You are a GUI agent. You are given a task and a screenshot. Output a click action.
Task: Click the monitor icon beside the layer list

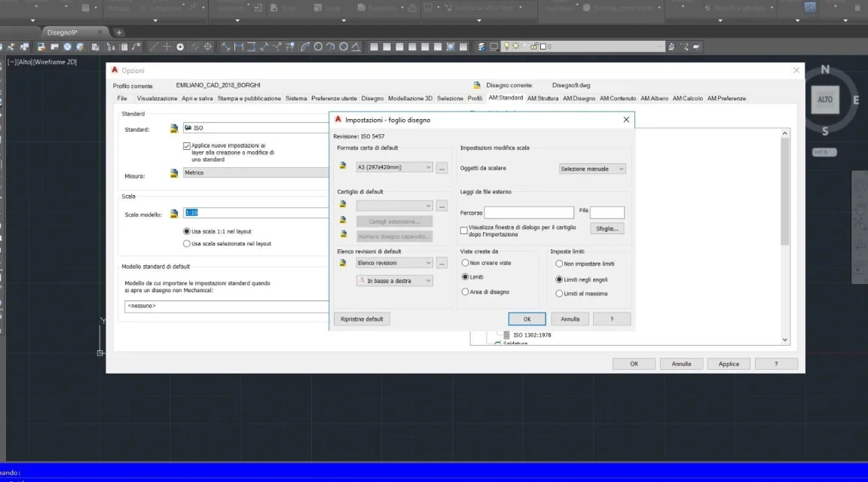pyautogui.click(x=494, y=47)
